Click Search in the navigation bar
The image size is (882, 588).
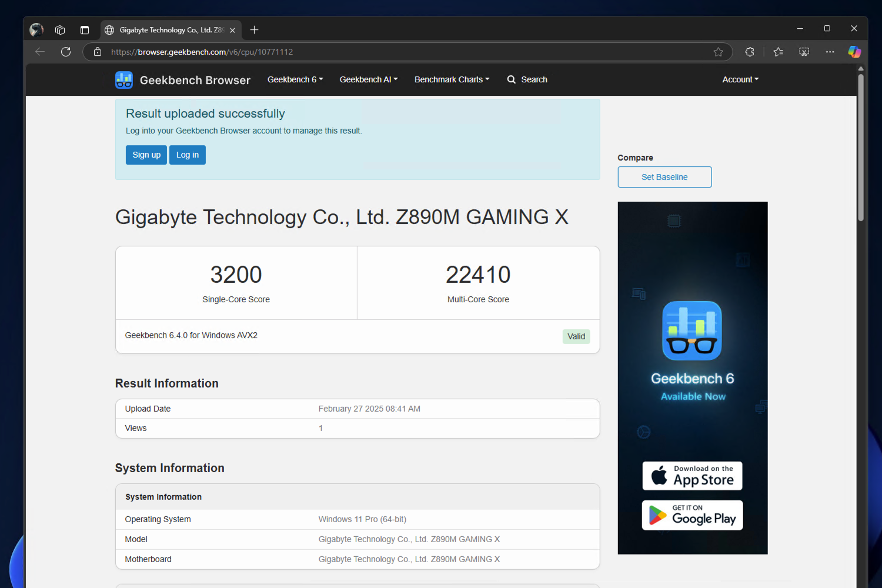pyautogui.click(x=527, y=79)
